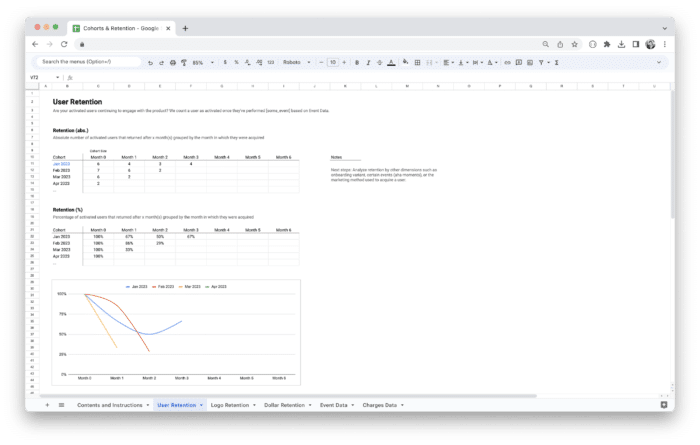Image resolution: width=700 pixels, height=445 pixels.
Task: Click the horizontal scrollbar above sheet tabs
Action: pyautogui.click(x=288, y=396)
